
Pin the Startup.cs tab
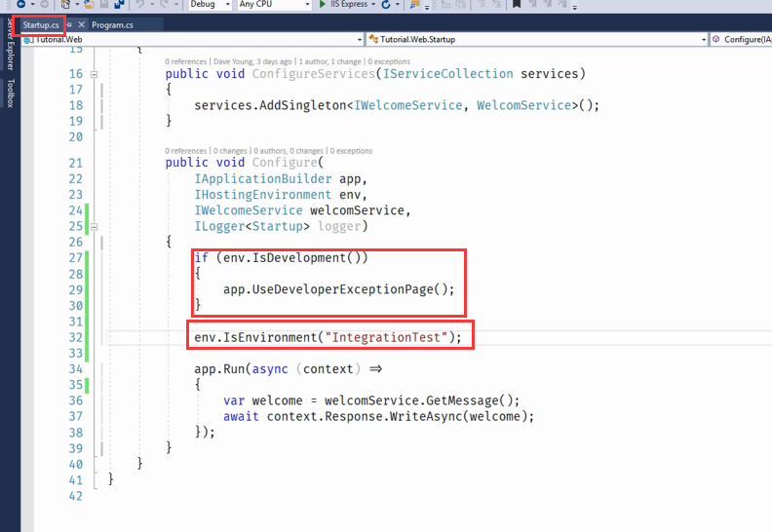tap(70, 24)
